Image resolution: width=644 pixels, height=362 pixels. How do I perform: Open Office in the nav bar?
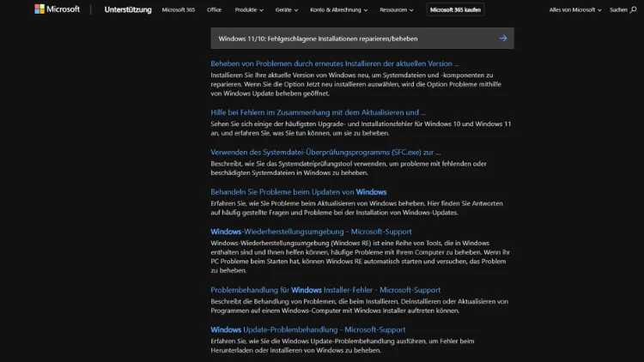pyautogui.click(x=214, y=9)
